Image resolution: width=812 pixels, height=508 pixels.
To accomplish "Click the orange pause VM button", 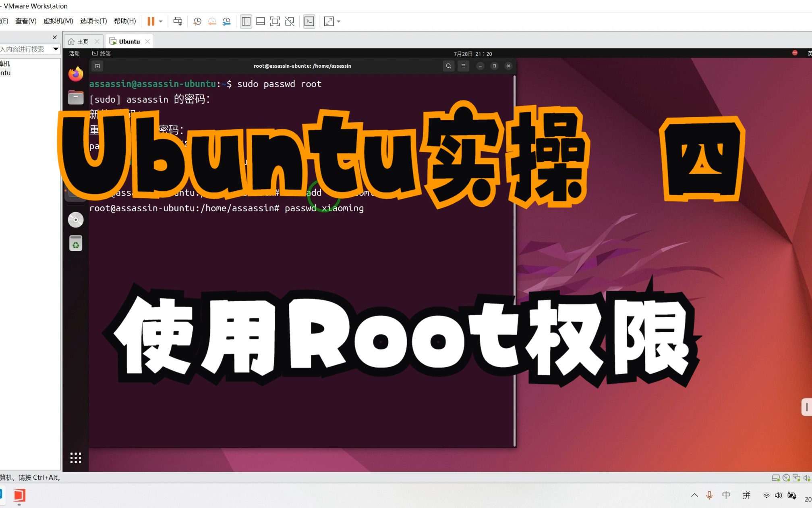I will (151, 21).
